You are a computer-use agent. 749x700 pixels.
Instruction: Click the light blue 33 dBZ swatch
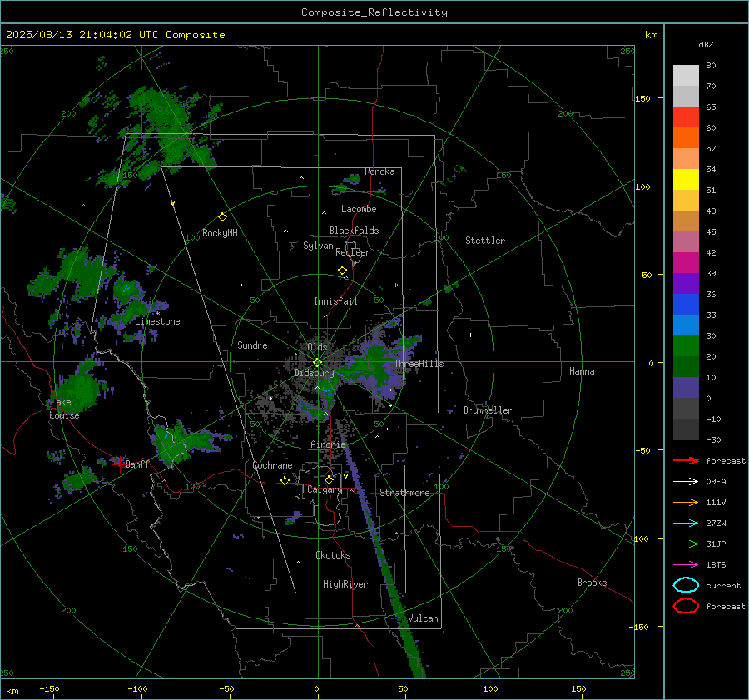(x=686, y=325)
